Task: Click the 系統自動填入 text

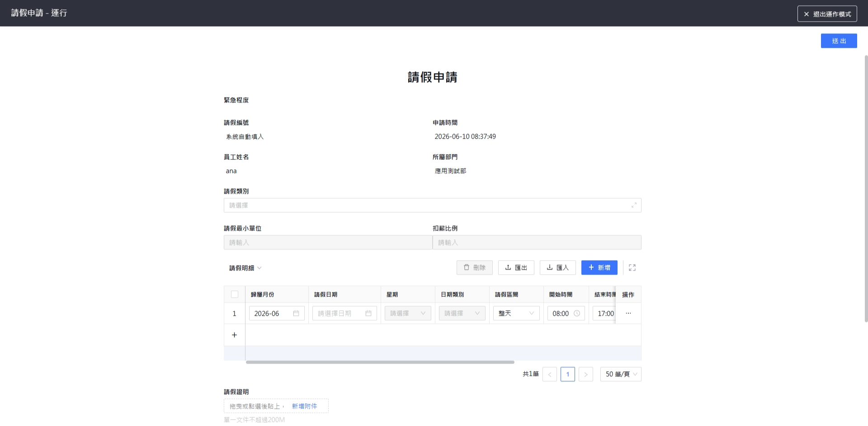Action: (x=245, y=136)
